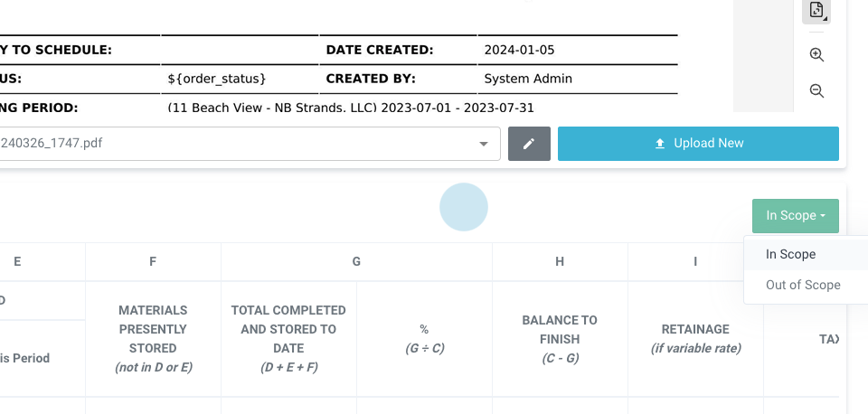
Task: Zoom in on the PDF preview
Action: 816,55
